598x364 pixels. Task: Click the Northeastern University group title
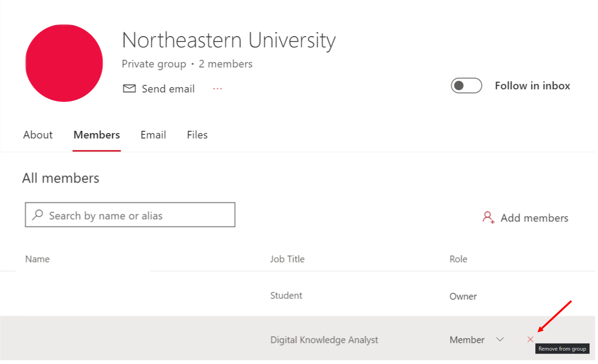pyautogui.click(x=229, y=40)
